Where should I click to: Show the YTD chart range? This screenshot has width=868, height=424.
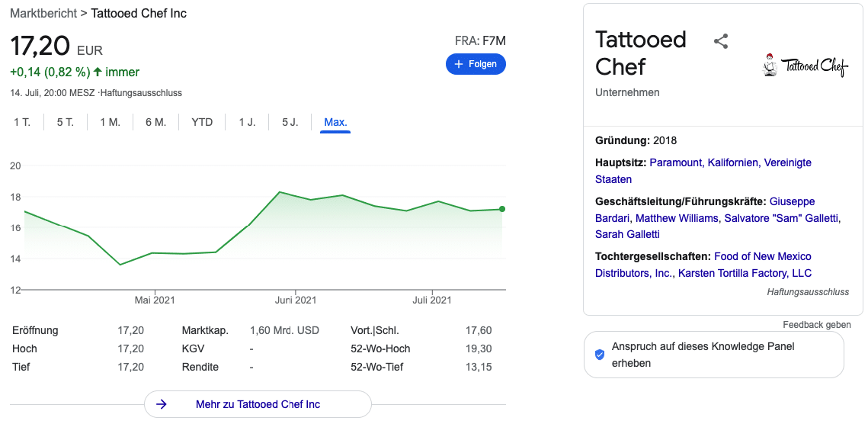click(x=202, y=123)
